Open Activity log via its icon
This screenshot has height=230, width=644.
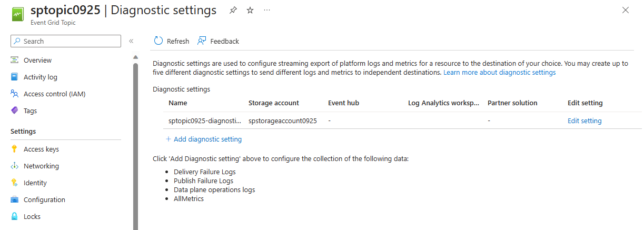[15, 77]
